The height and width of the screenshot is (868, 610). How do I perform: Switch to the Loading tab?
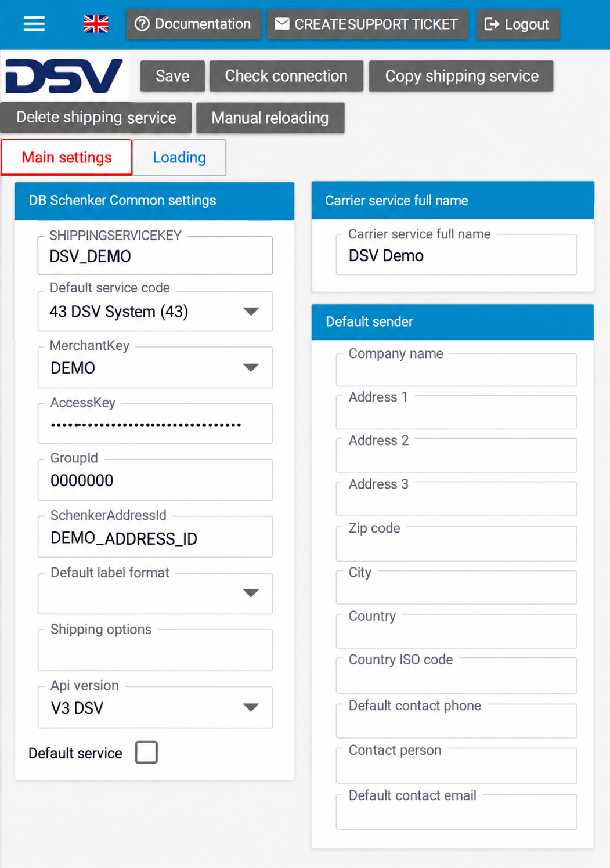coord(179,157)
